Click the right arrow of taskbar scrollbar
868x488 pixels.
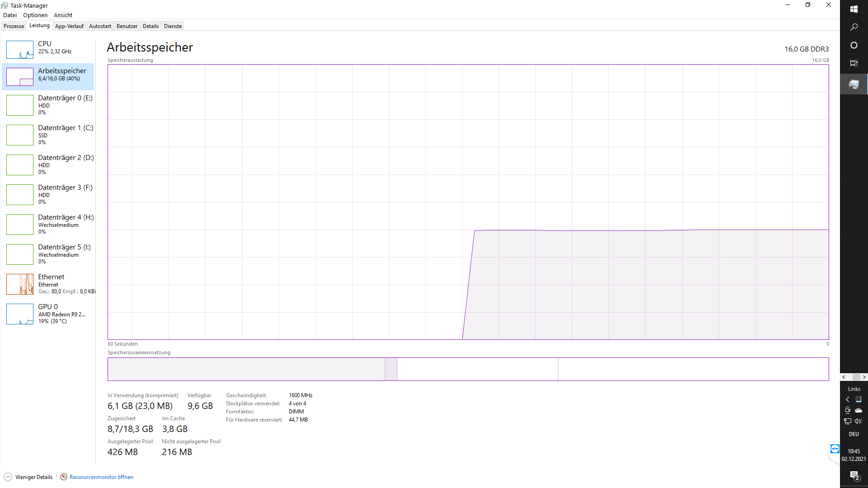864,377
